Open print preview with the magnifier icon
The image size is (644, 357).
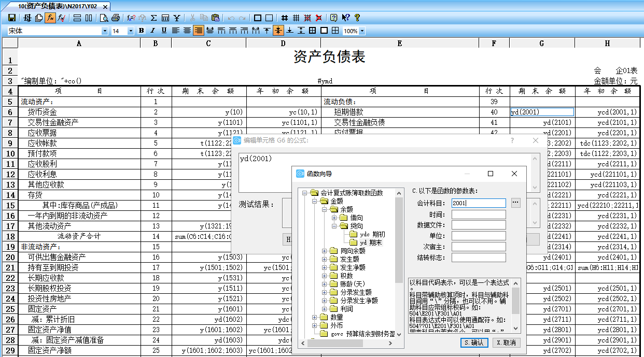(x=104, y=17)
